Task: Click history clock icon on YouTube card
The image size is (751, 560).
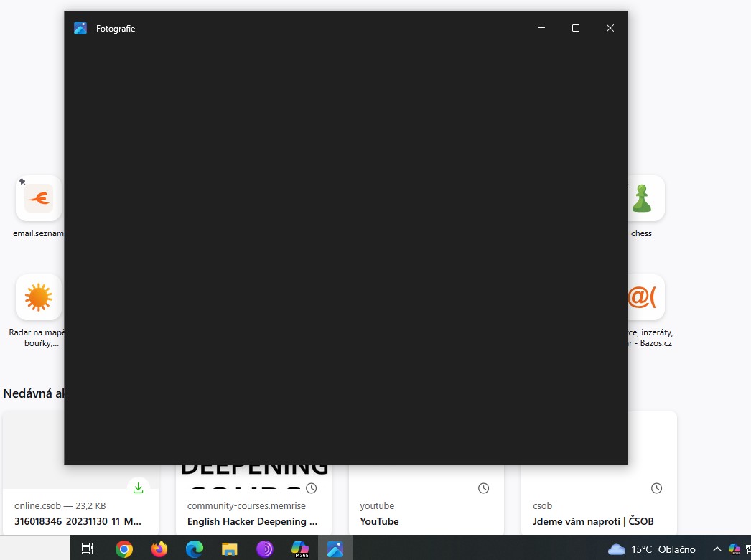Action: tap(484, 488)
